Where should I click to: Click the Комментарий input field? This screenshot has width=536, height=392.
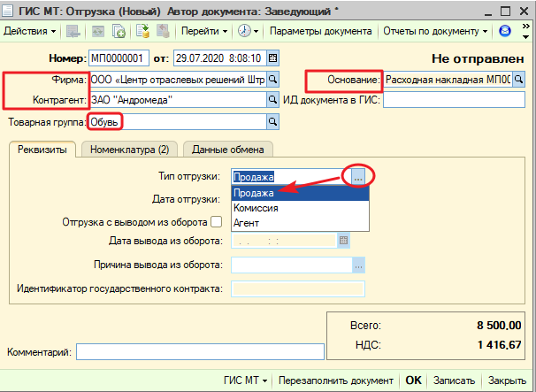[200, 352]
